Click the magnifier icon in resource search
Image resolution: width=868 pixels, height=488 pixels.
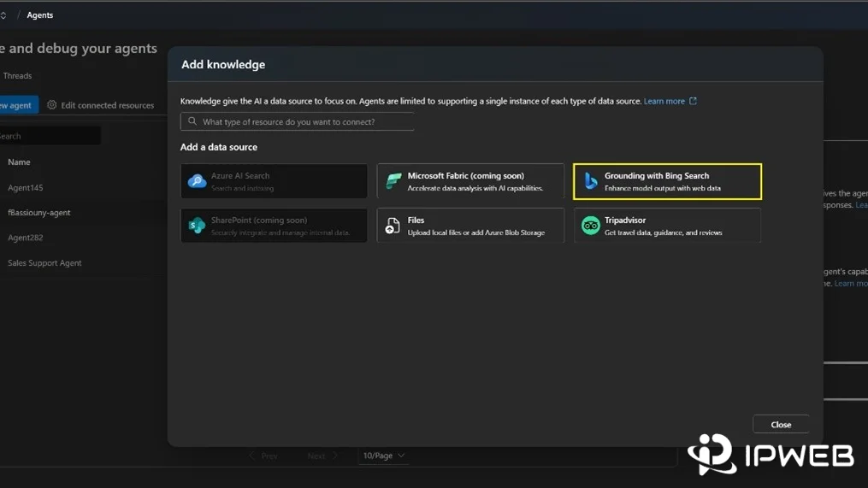coord(192,121)
